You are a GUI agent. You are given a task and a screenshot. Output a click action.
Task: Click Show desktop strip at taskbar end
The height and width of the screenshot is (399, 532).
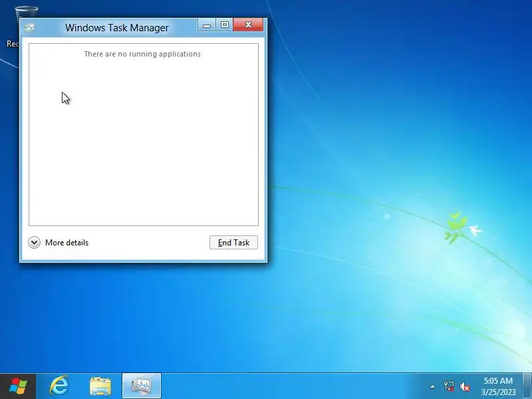[x=527, y=386]
